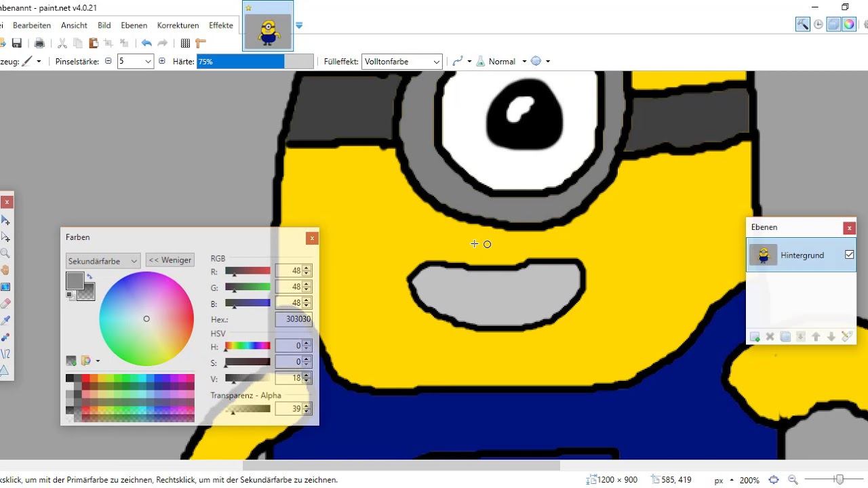Open the Pinselstärke size dropdown
The image size is (868, 488).
pos(149,61)
